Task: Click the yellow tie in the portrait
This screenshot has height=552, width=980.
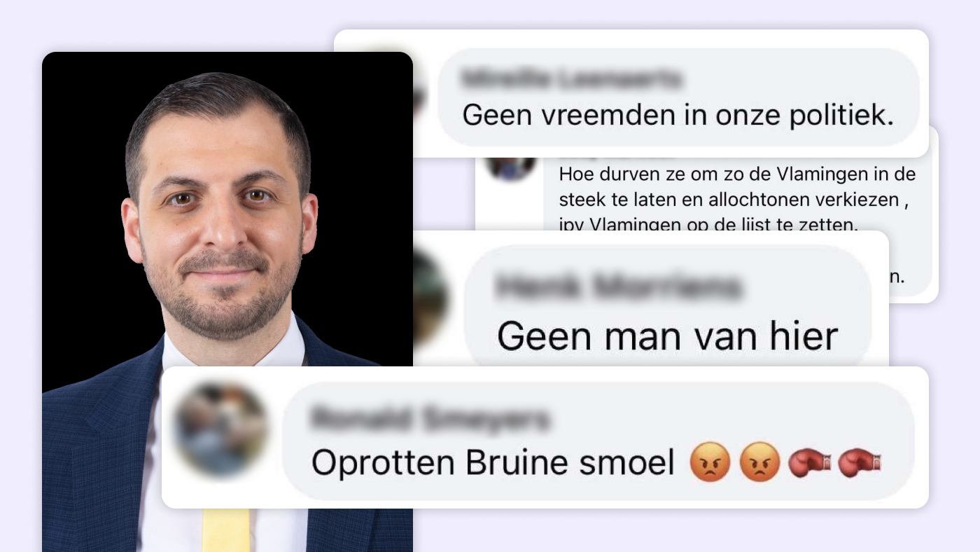Action: pyautogui.click(x=225, y=530)
